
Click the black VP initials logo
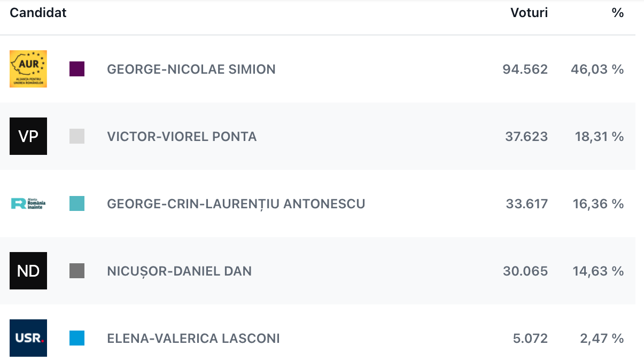pos(28,136)
